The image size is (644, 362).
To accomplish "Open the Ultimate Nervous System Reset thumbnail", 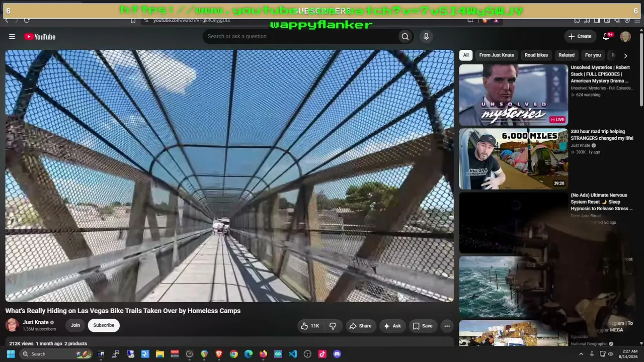I will (x=513, y=223).
